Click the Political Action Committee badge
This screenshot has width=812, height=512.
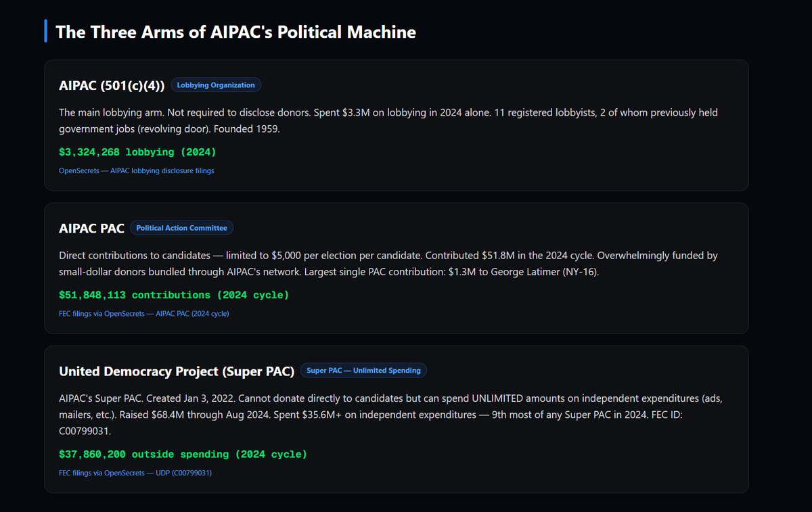181,228
